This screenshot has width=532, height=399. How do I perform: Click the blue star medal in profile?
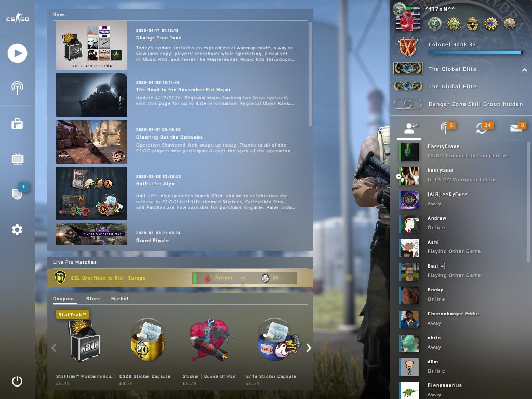491,24
